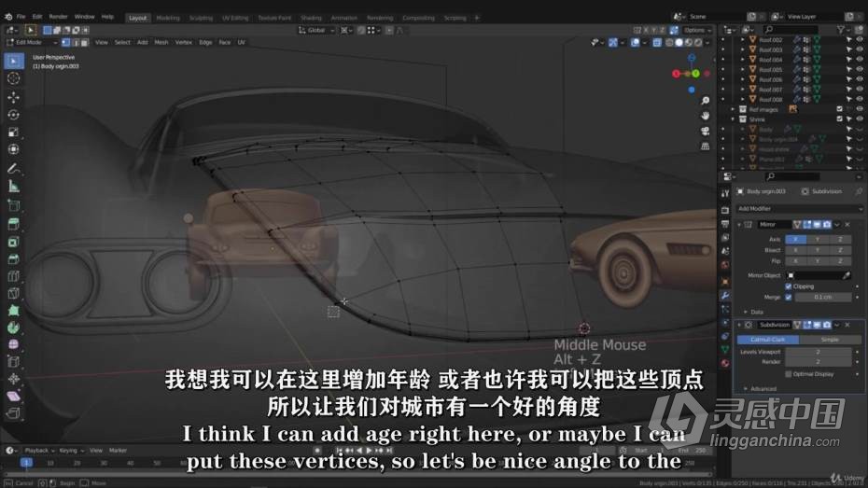
Task: Uncheck the Ref images collection checkbox
Action: coord(839,109)
